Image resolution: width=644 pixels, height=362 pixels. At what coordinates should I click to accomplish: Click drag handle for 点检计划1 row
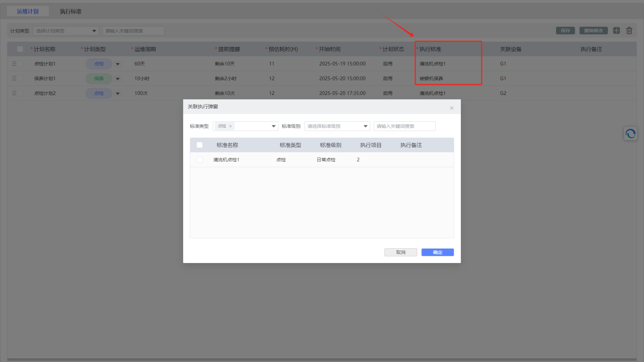click(x=14, y=64)
